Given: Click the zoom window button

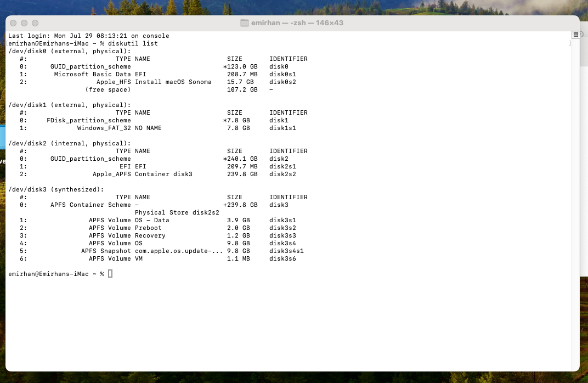Looking at the screenshot, I should pos(35,23).
